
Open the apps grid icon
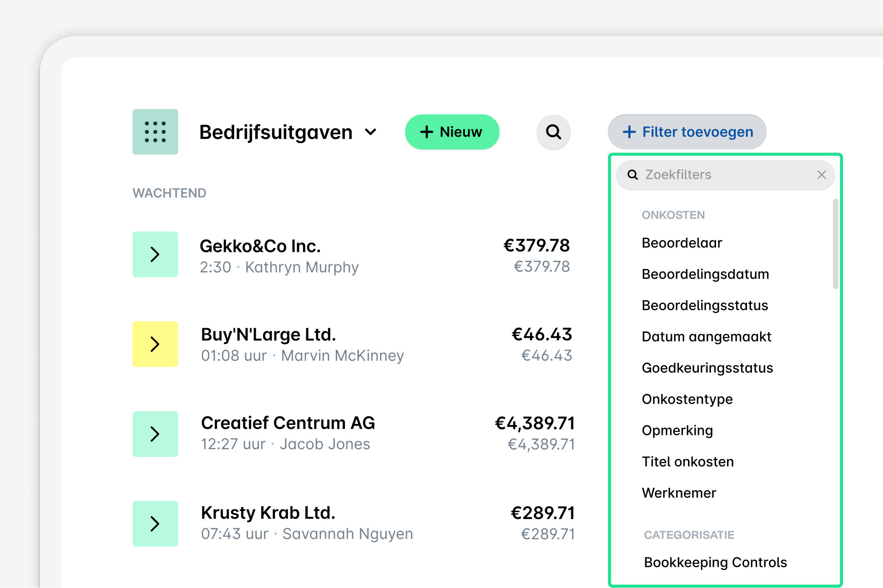155,132
